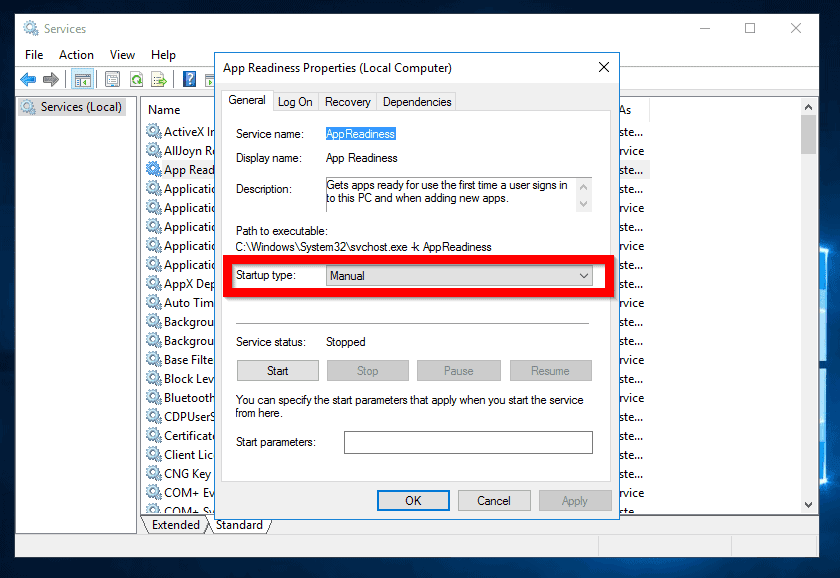Open the View menu
This screenshot has width=840, height=578.
tap(123, 55)
